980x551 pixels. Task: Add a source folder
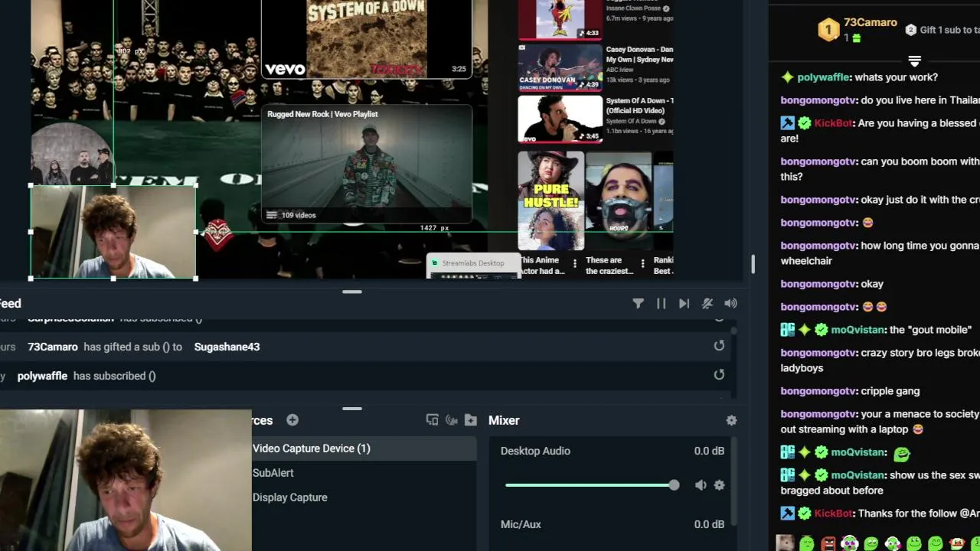coord(471,420)
